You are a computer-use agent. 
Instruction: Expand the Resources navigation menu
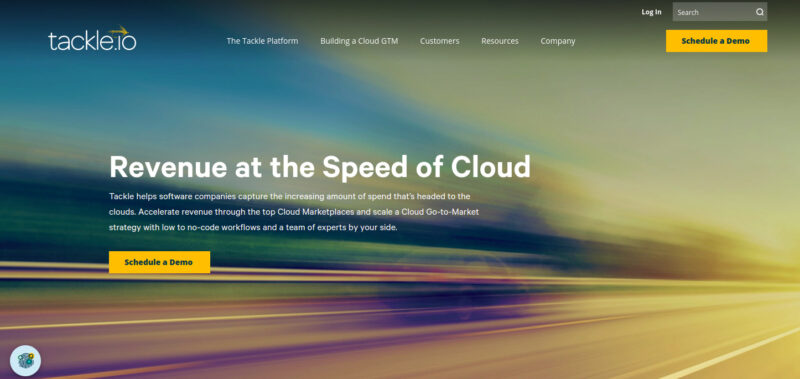coord(499,41)
